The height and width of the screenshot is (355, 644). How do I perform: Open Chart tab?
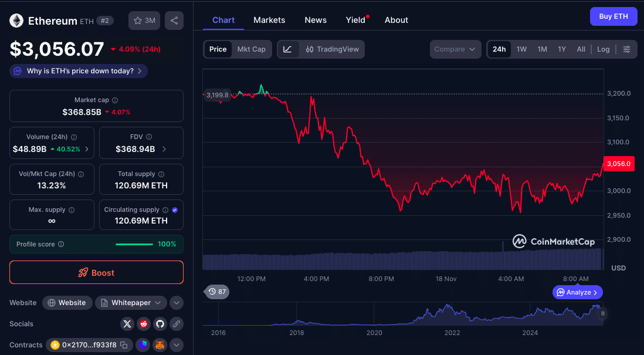[223, 20]
